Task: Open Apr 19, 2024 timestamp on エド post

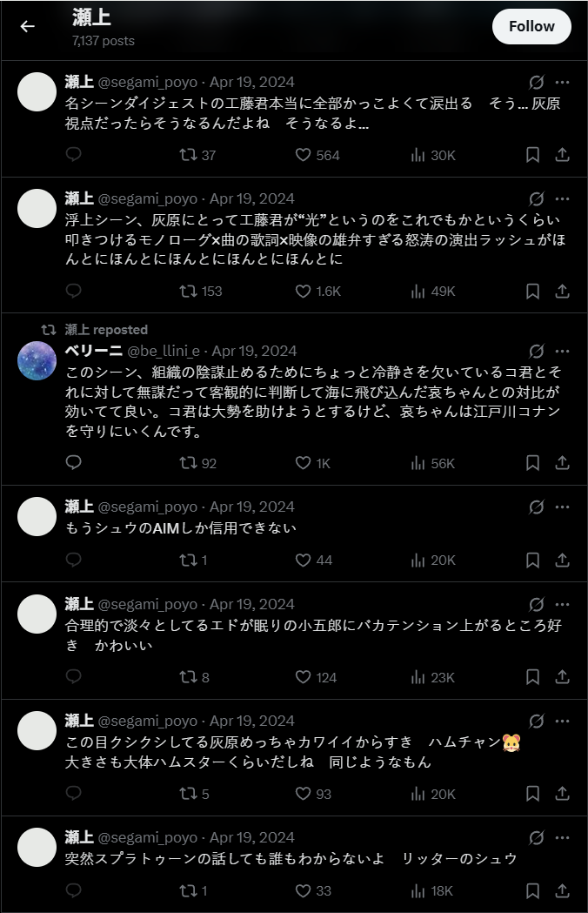Action: (x=252, y=604)
